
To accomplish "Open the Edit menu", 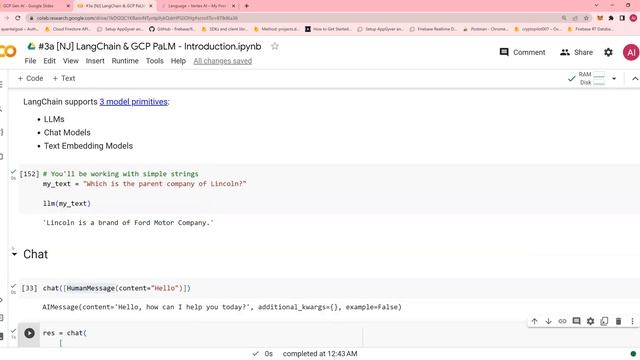I will click(x=49, y=61).
